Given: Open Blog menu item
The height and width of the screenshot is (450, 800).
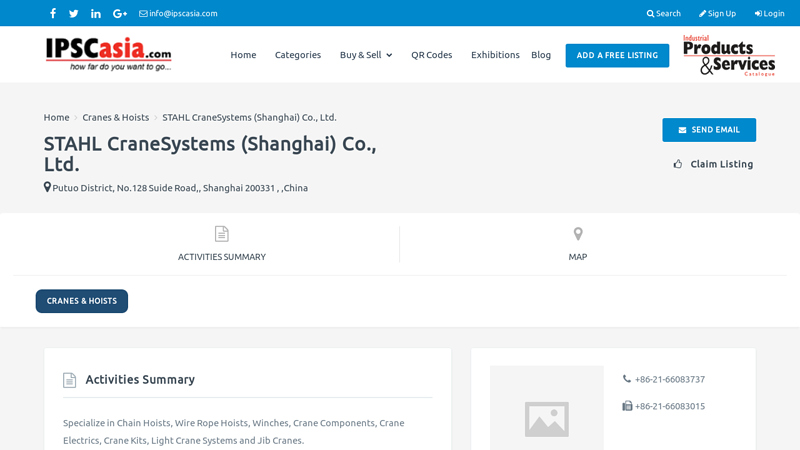Looking at the screenshot, I should (541, 55).
